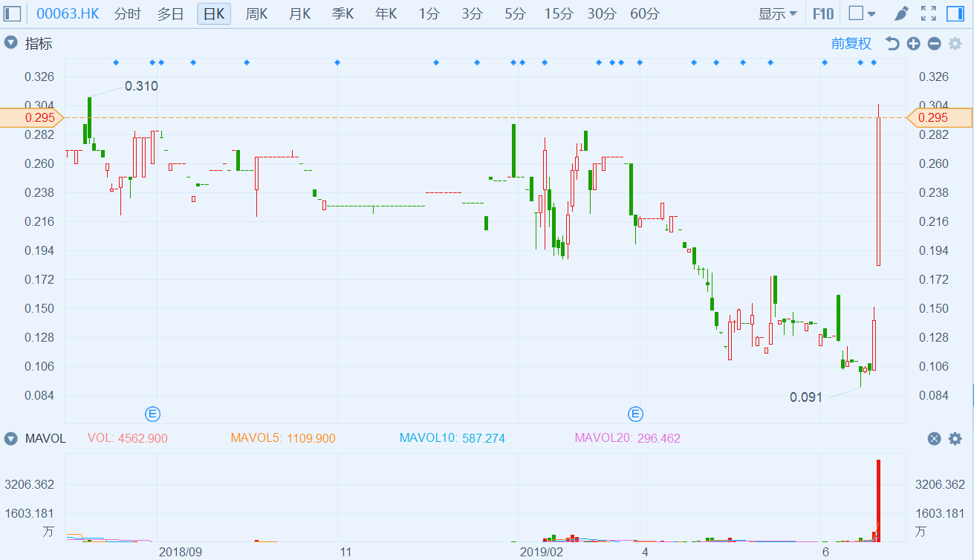Click the 前复权 adjustment link
Screen dimensions: 974x560
coord(851,44)
